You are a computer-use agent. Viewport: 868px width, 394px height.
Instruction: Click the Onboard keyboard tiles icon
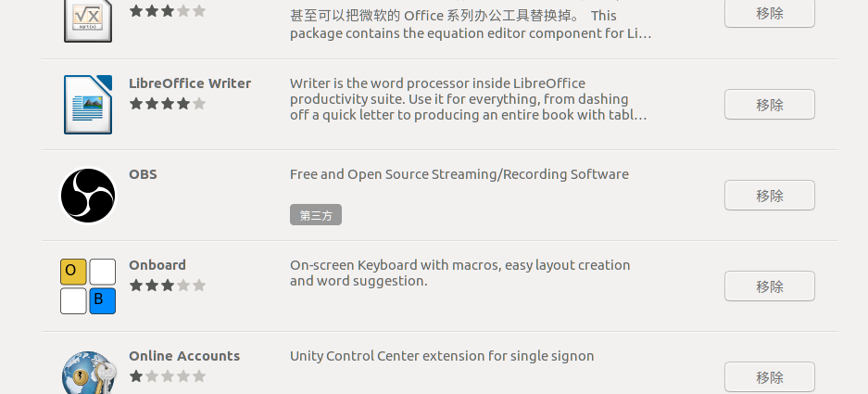pyautogui.click(x=88, y=286)
